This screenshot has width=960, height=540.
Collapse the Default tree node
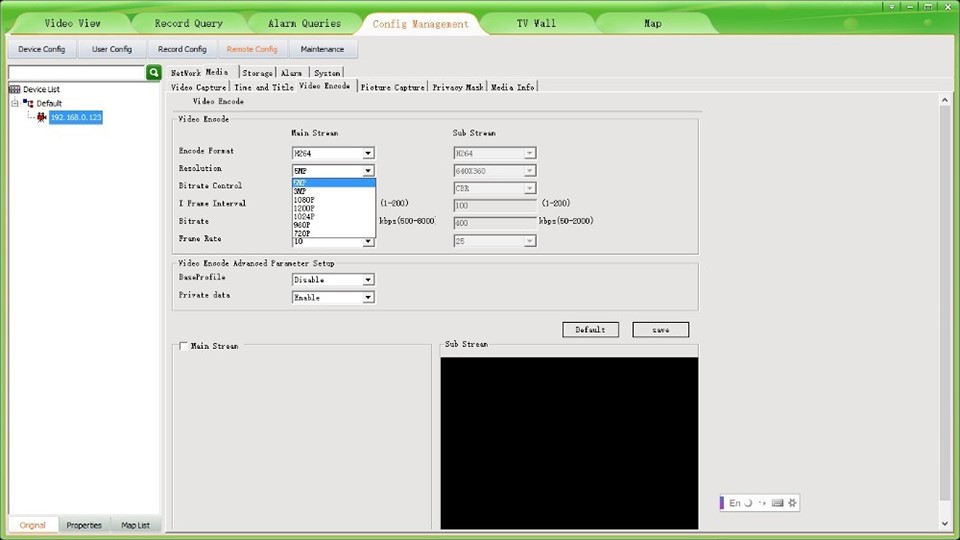pos(15,103)
